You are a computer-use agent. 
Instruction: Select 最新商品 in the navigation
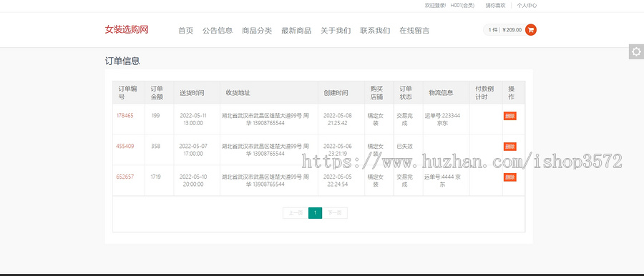296,31
